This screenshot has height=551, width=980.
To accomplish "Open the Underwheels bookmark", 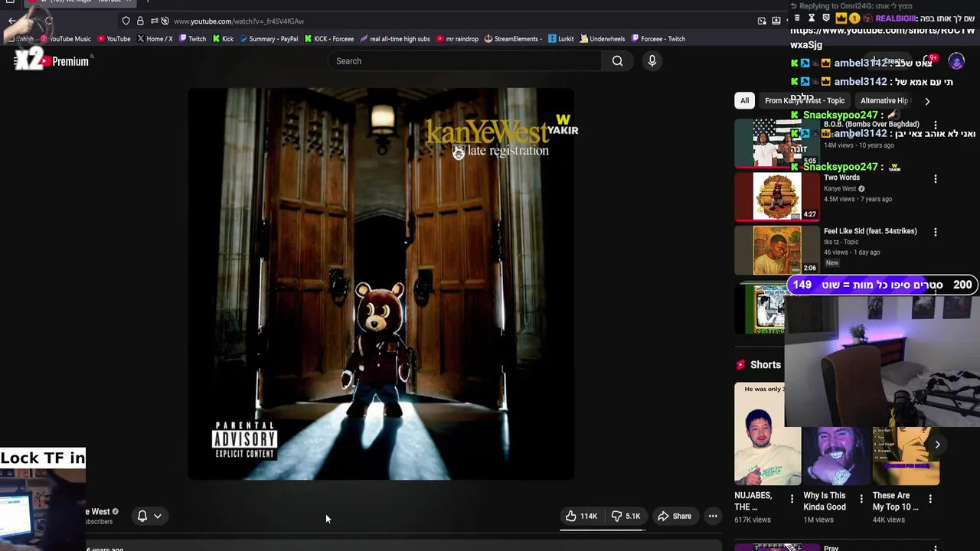I will pos(603,38).
